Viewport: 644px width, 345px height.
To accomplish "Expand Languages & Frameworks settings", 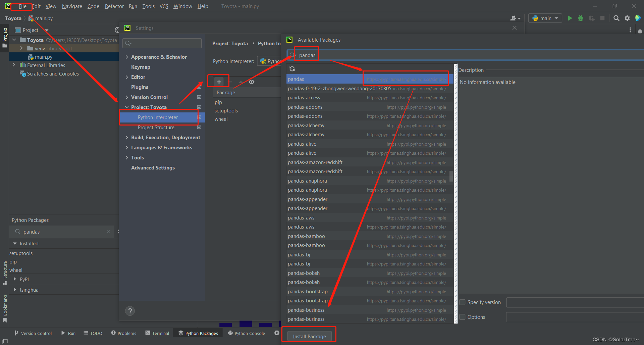I will 127,148.
